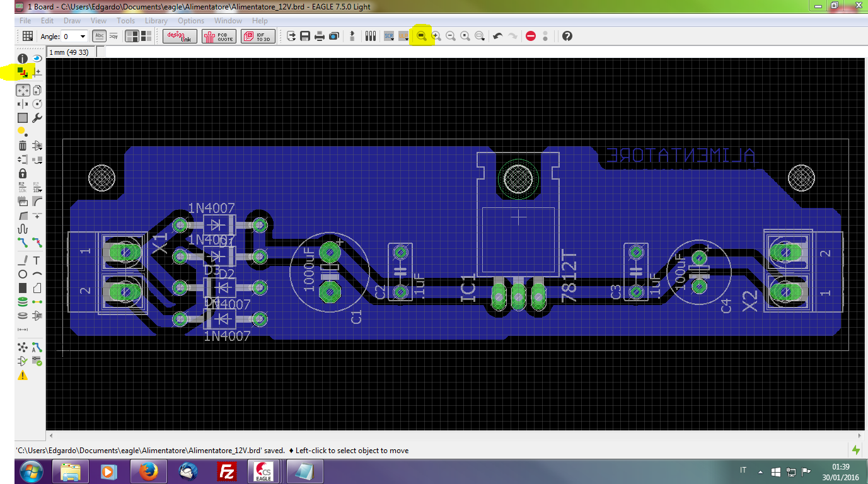
Task: Open the File menu
Action: 25,21
